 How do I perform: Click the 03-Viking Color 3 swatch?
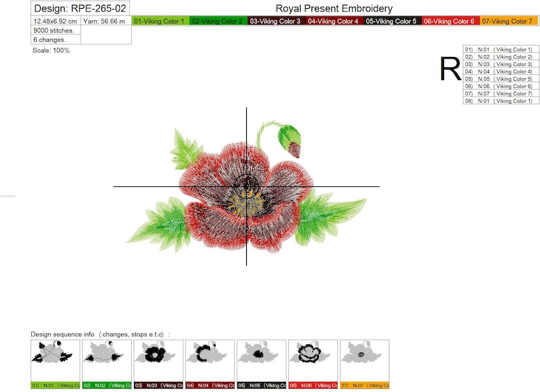[277, 21]
